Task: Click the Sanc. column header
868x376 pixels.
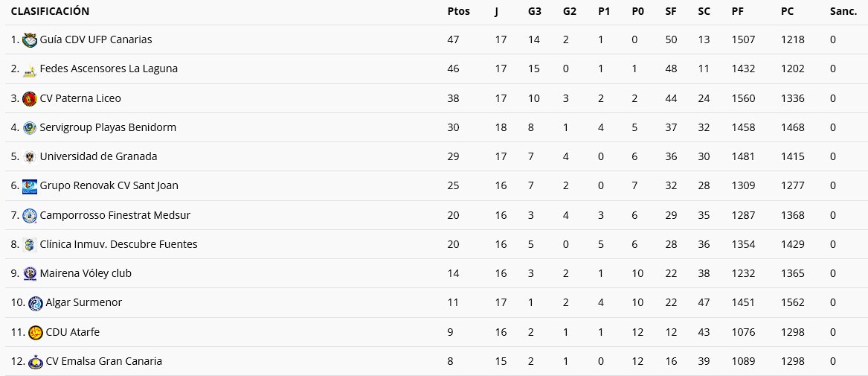Action: 843,11
